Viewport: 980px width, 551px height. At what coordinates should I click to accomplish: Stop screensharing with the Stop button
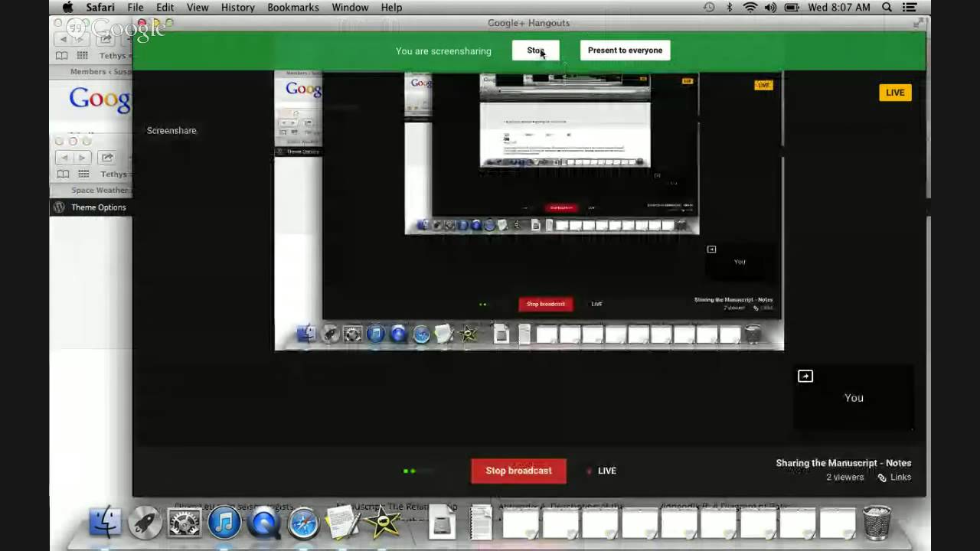[x=535, y=51]
